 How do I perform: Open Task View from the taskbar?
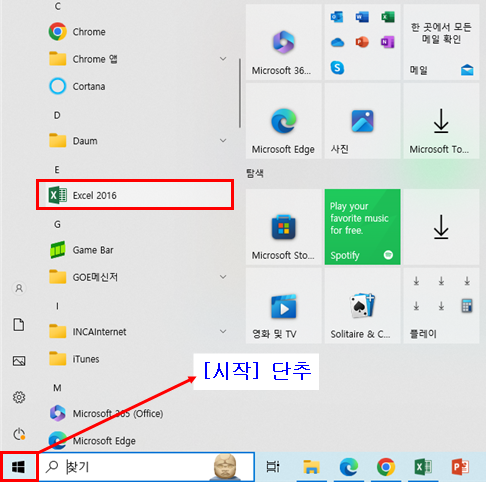pyautogui.click(x=273, y=467)
